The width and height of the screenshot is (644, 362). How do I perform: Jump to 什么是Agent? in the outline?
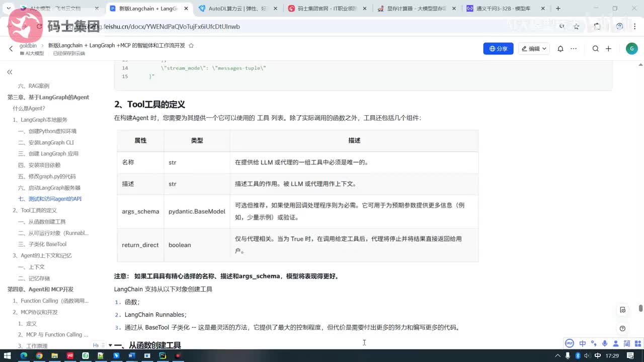(x=29, y=109)
